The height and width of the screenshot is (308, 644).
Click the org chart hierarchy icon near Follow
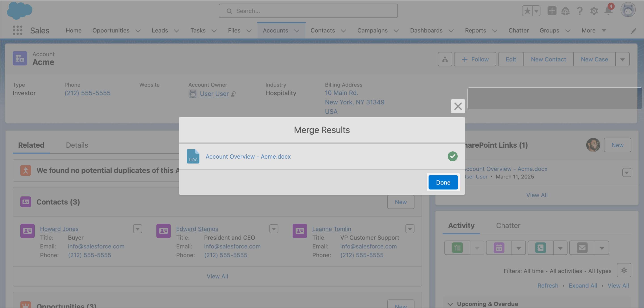445,59
